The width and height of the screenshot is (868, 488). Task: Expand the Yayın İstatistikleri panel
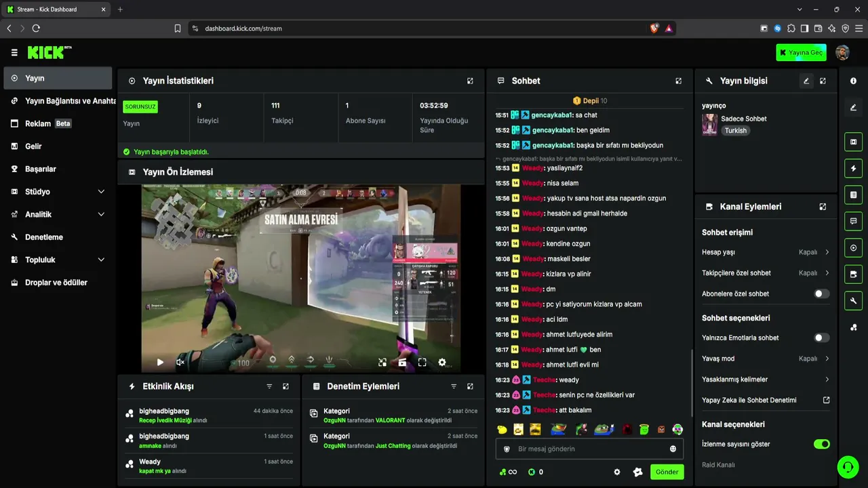470,81
